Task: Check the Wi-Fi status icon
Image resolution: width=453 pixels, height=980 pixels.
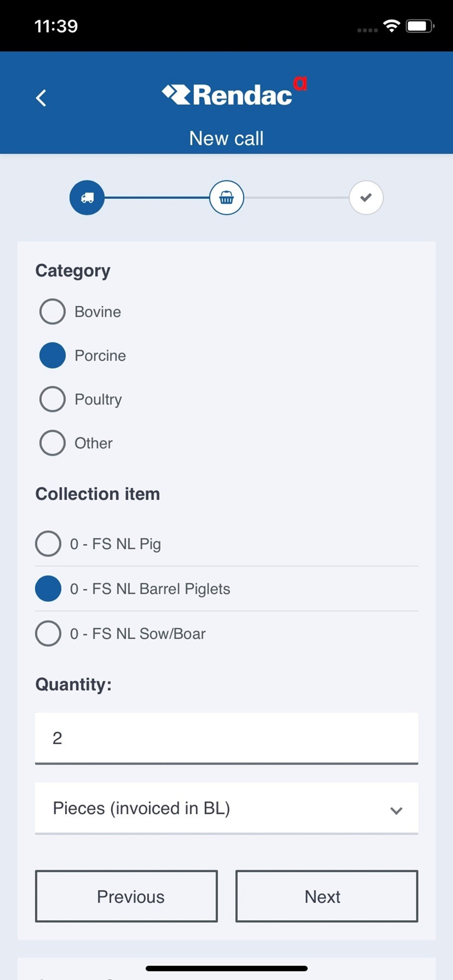Action: tap(391, 26)
